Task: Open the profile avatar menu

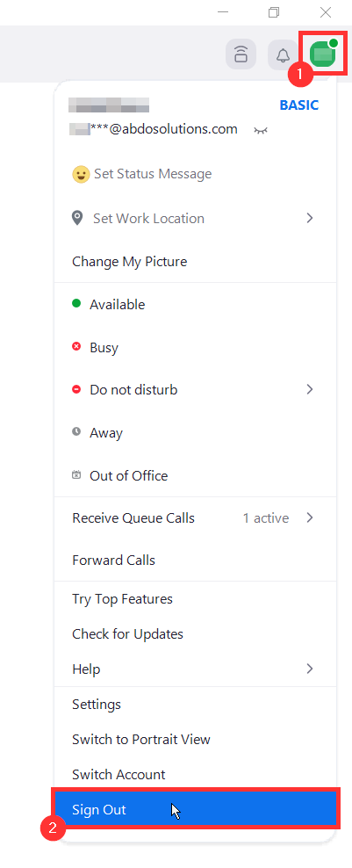Action: pos(324,54)
